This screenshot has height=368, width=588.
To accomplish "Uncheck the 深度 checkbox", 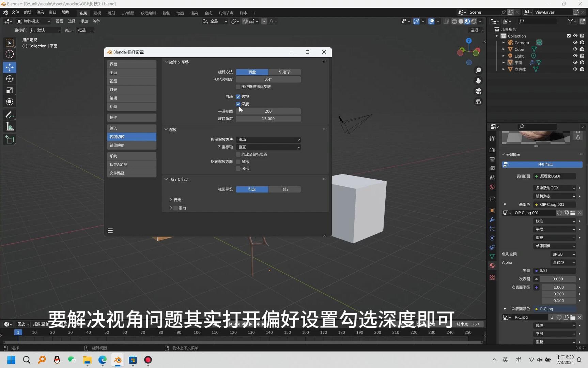I will (x=238, y=104).
